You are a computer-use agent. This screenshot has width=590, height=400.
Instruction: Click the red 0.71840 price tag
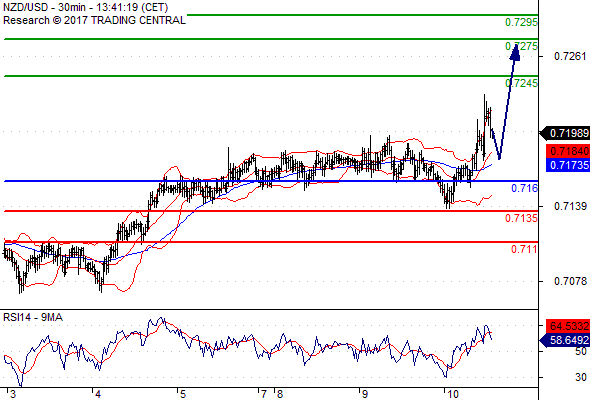(x=568, y=151)
